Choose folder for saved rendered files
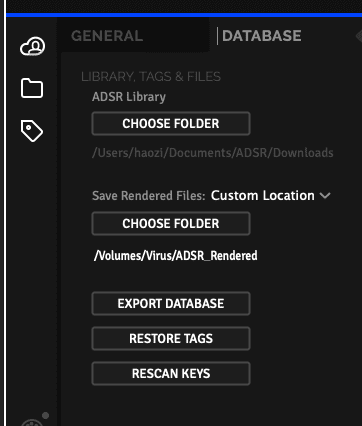The image size is (362, 426). (171, 224)
